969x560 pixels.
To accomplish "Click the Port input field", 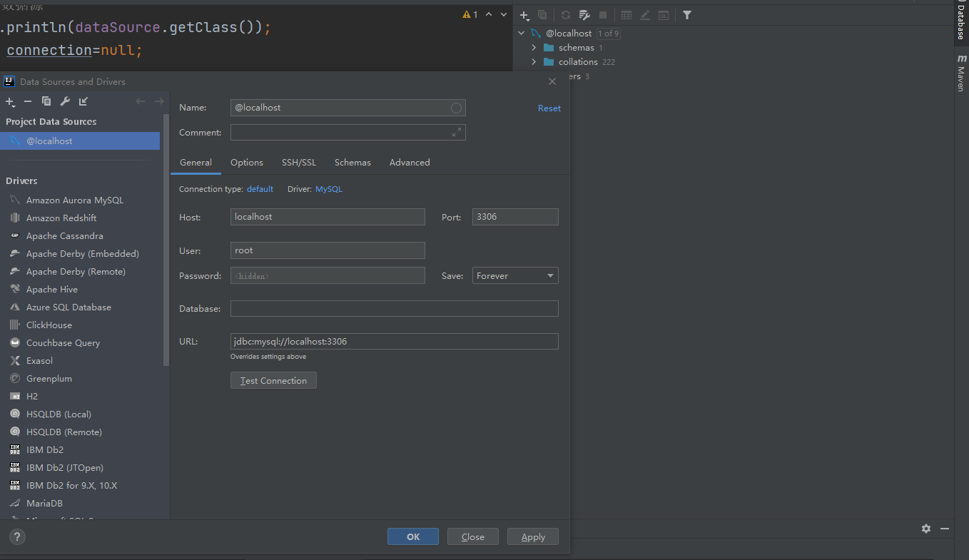I will [x=515, y=217].
